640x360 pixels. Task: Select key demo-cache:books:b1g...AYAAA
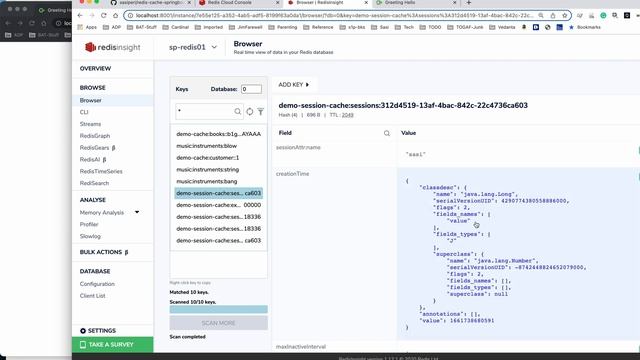(218, 134)
